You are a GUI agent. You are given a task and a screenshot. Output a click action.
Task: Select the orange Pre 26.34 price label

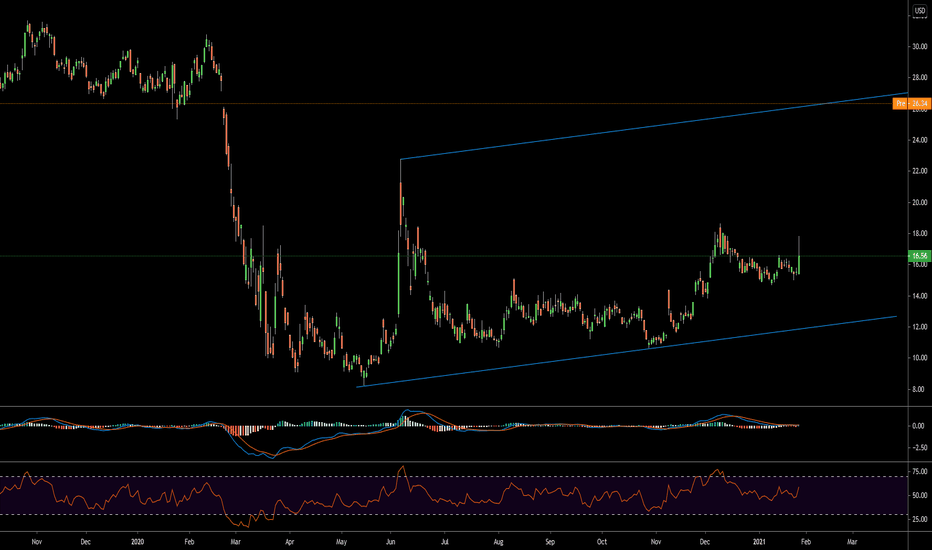click(911, 103)
